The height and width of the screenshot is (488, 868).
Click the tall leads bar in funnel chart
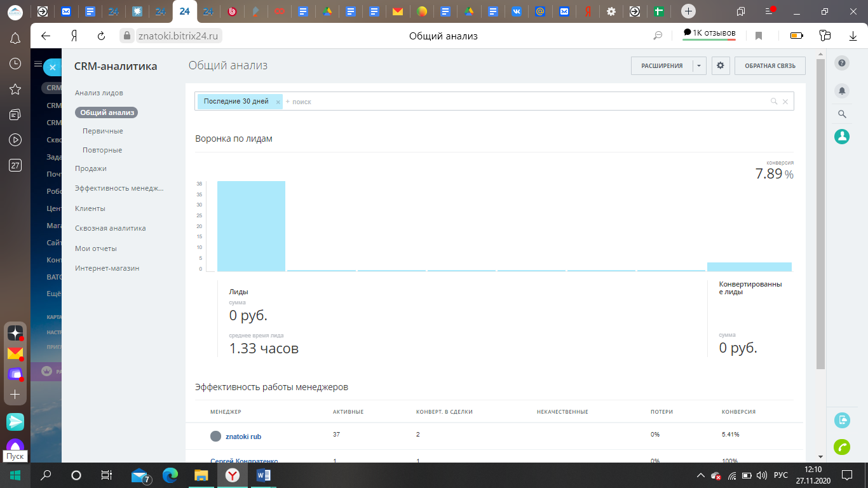point(251,226)
